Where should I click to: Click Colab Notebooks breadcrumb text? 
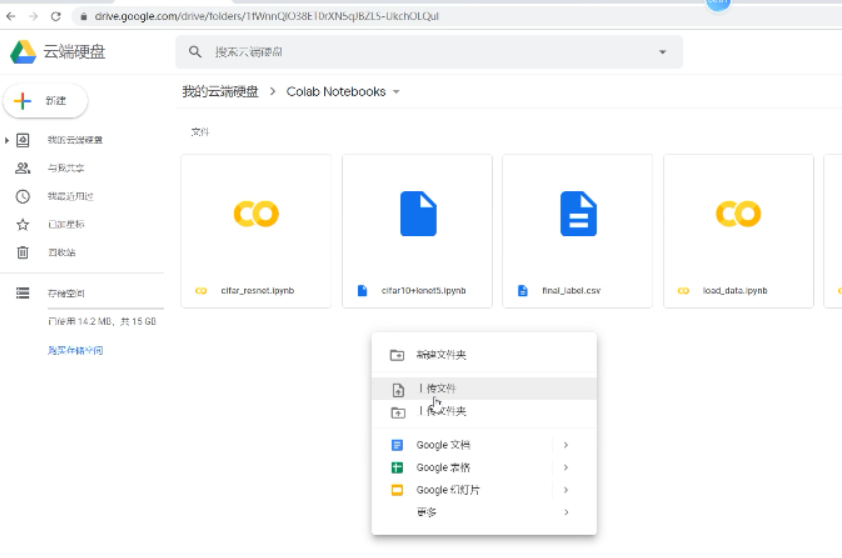(336, 92)
